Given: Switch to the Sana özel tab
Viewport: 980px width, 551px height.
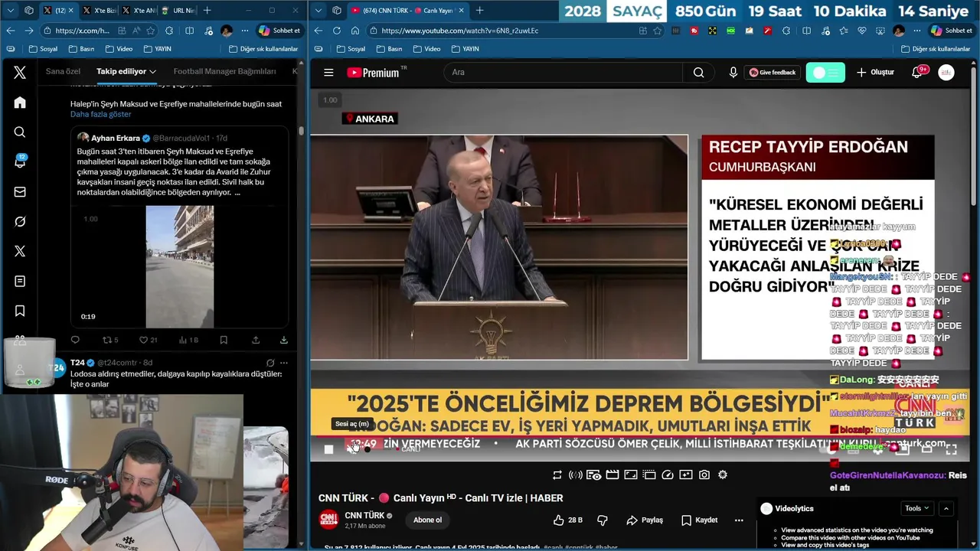Looking at the screenshot, I should [x=63, y=71].
